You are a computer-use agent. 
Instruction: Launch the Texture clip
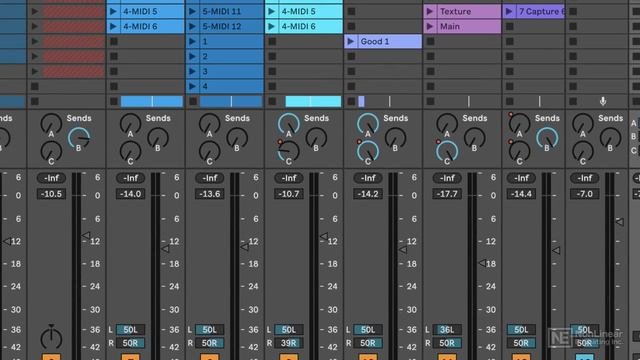(430, 11)
